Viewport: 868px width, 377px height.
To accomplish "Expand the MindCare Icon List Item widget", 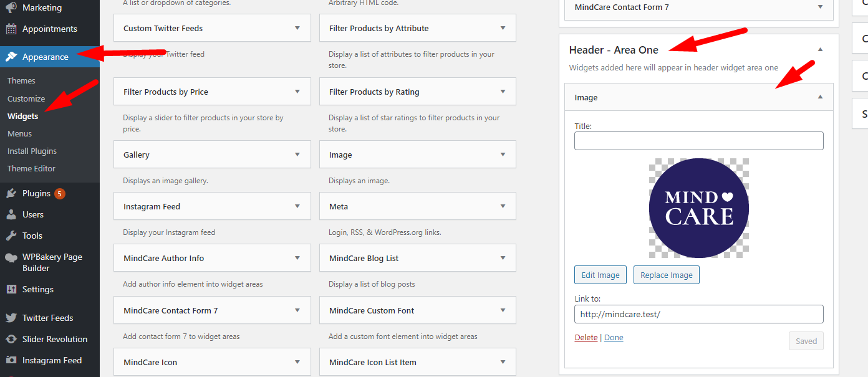I will coord(503,362).
